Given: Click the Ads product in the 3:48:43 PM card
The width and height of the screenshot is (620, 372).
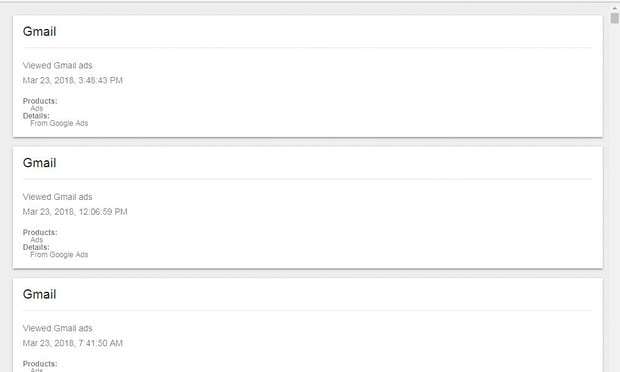Looking at the screenshot, I should [36, 108].
